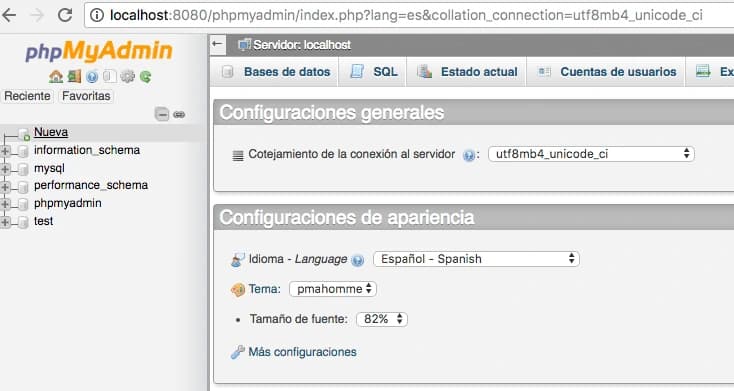Viewport: 734px width, 391px height.
Task: Open the Español - Spanish language dropdown
Action: point(476,259)
